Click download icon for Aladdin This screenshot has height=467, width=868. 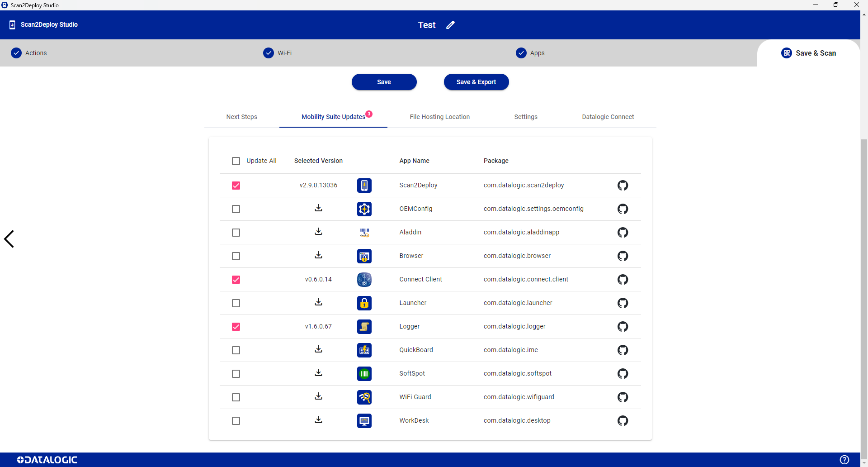[318, 231]
